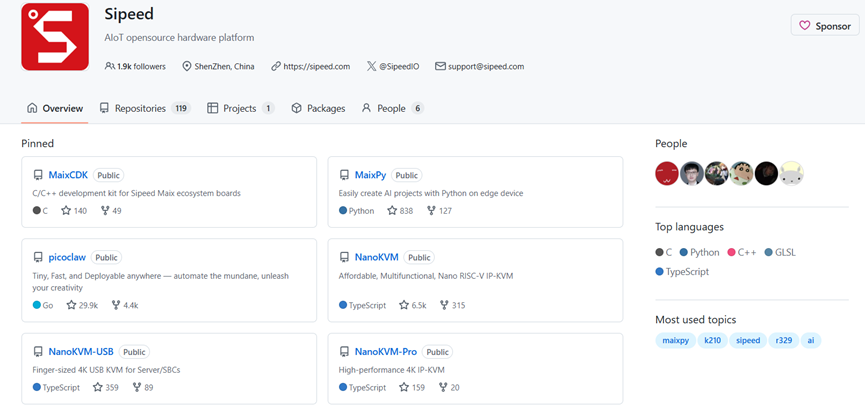The height and width of the screenshot is (406, 865).
Task: Click the chain link icon beside sipeed.com
Action: click(276, 66)
